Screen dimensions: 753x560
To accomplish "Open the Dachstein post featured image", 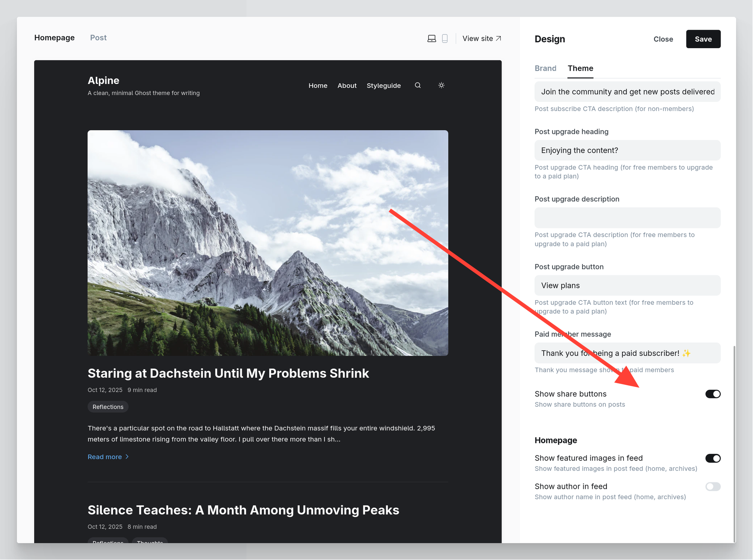I will (x=268, y=243).
